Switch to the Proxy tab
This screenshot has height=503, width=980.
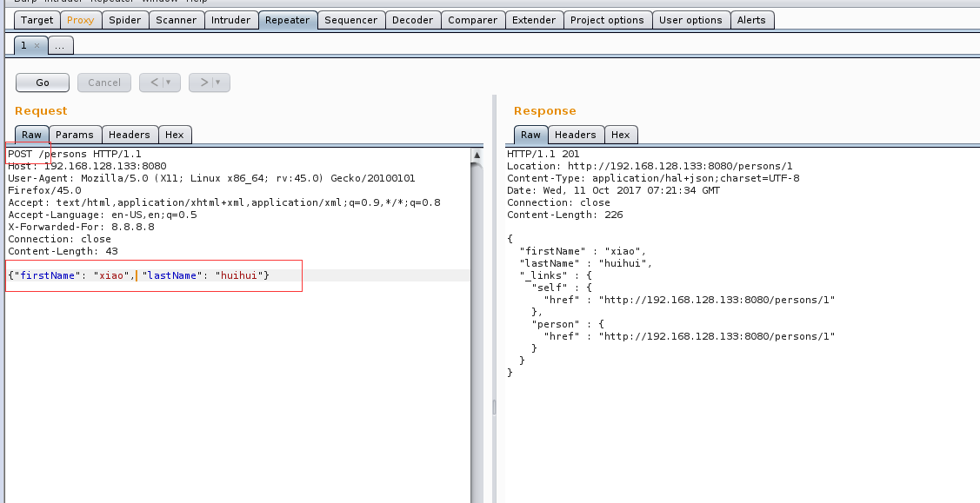pos(81,19)
